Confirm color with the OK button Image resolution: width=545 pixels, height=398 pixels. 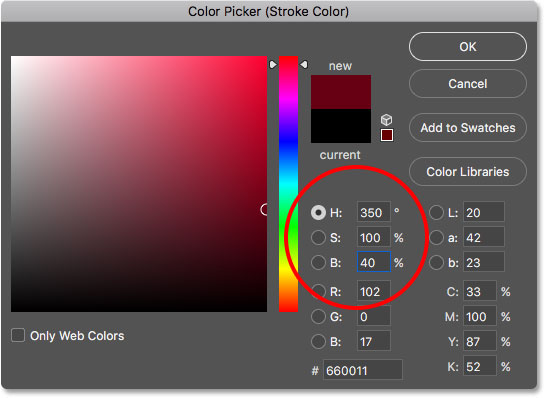467,47
